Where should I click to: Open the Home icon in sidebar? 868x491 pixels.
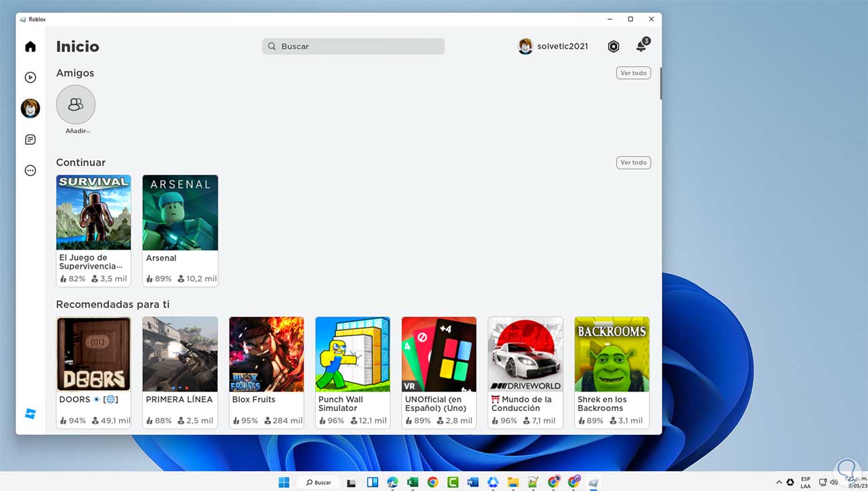(x=30, y=47)
